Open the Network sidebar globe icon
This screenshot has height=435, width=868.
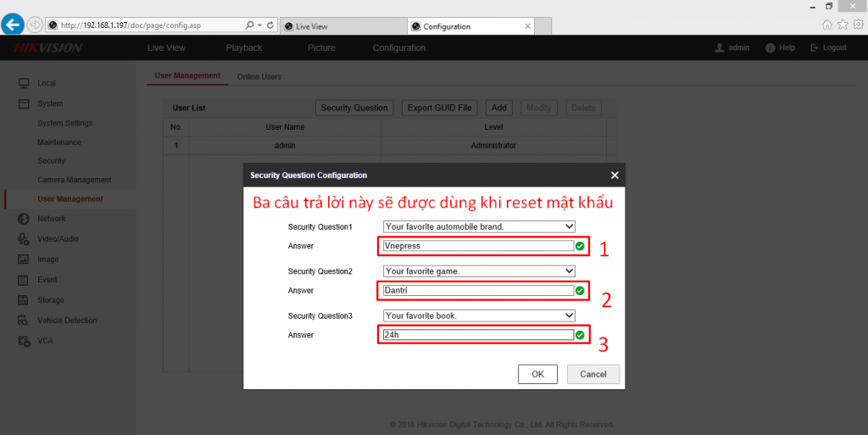click(x=24, y=219)
